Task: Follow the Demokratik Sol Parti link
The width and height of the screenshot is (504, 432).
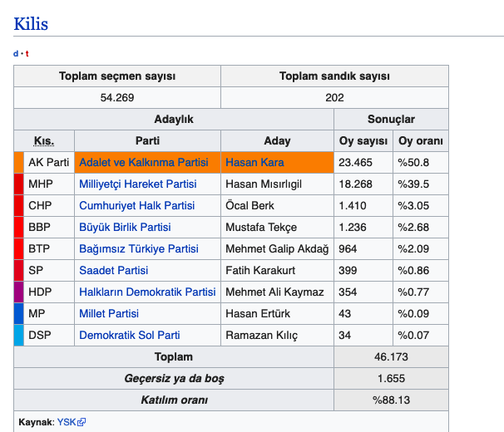Action: coord(129,335)
